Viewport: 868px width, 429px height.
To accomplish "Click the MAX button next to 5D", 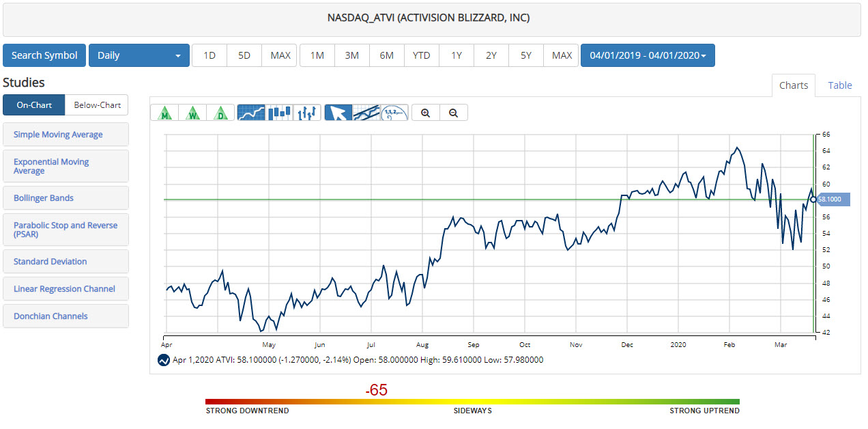I will pos(280,55).
